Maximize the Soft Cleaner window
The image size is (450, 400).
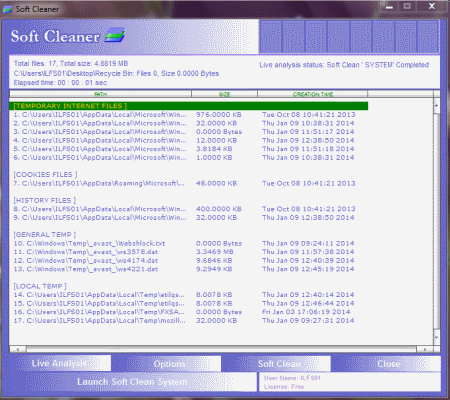(407, 6)
